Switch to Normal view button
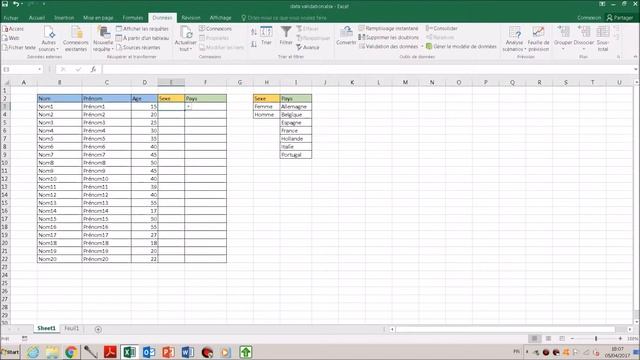Viewport: 640px width, 360px height. [x=534, y=339]
